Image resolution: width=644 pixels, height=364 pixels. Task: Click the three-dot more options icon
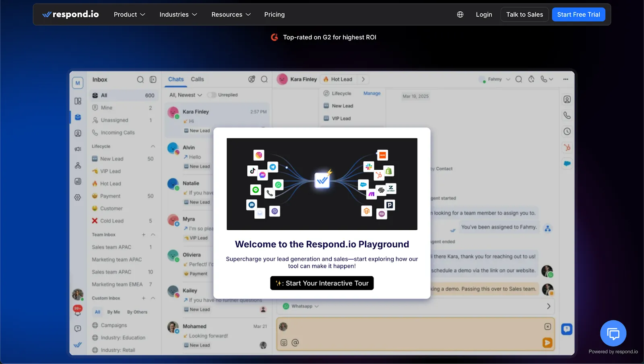tap(566, 79)
